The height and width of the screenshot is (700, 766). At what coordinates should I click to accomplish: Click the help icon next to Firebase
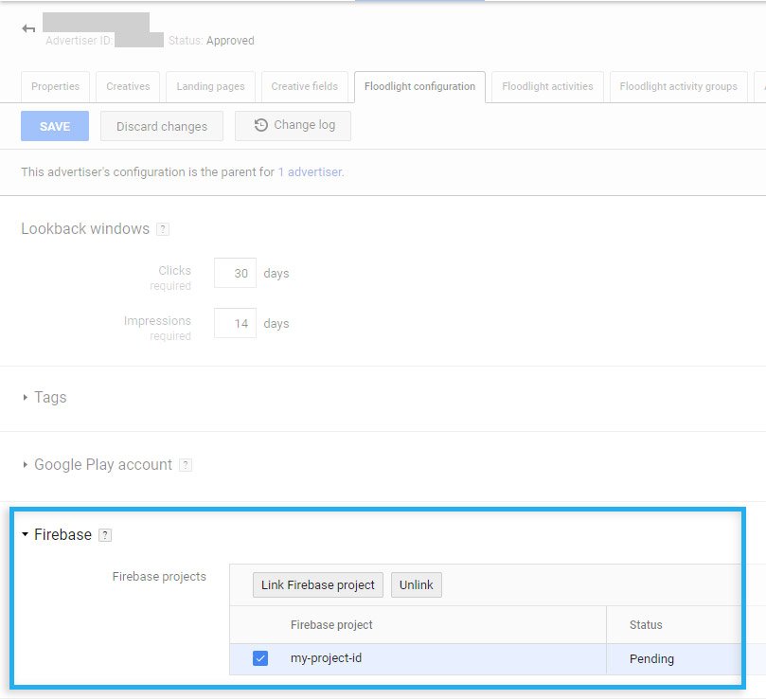click(104, 534)
